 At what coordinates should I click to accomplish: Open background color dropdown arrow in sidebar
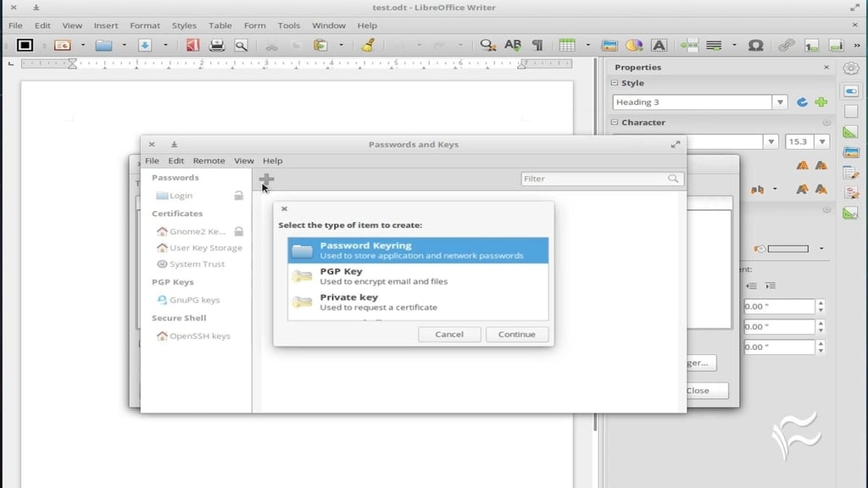821,249
